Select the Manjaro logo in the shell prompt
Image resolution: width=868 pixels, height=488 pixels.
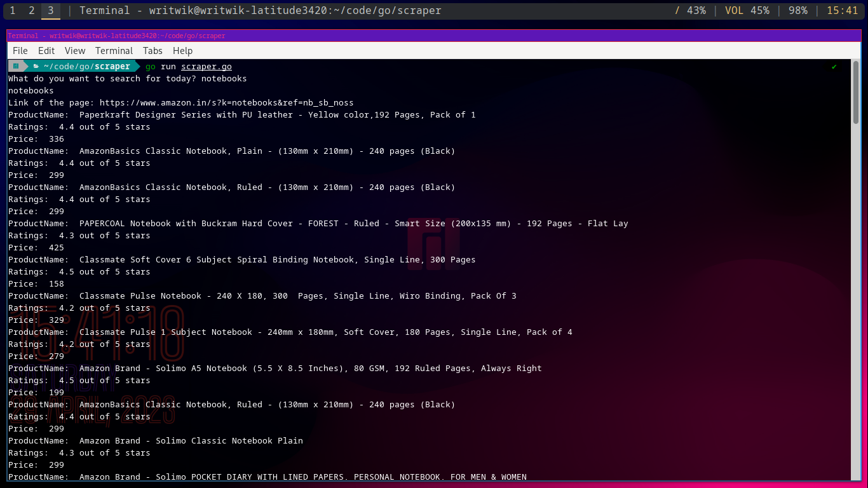coord(15,65)
